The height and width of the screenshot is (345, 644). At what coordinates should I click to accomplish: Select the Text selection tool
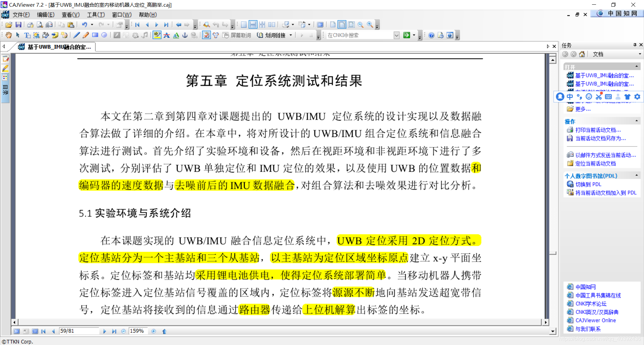(27, 35)
